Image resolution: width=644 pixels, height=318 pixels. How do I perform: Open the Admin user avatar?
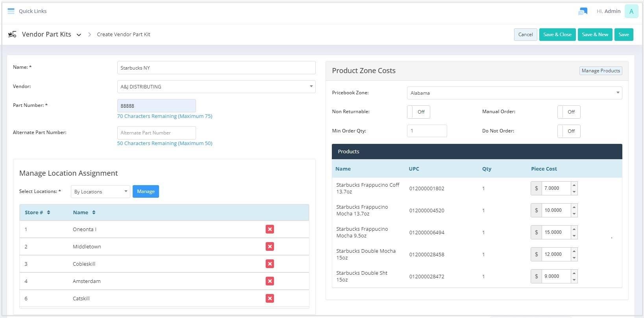point(631,11)
